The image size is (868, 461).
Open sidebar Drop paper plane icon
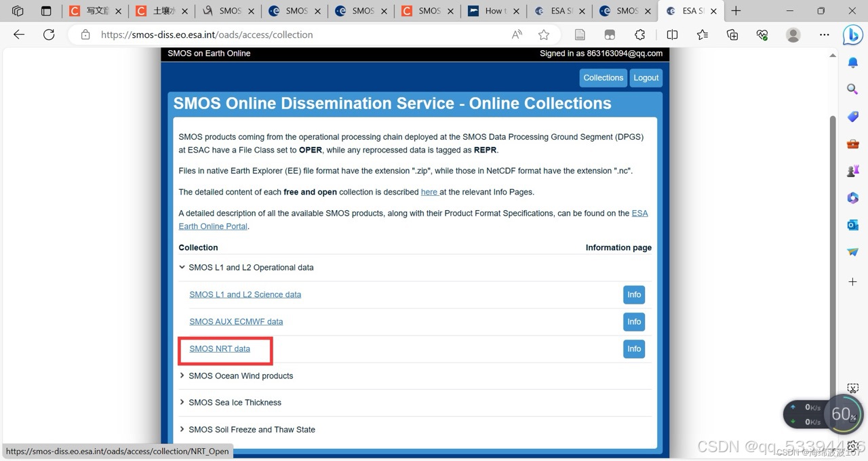(x=853, y=252)
